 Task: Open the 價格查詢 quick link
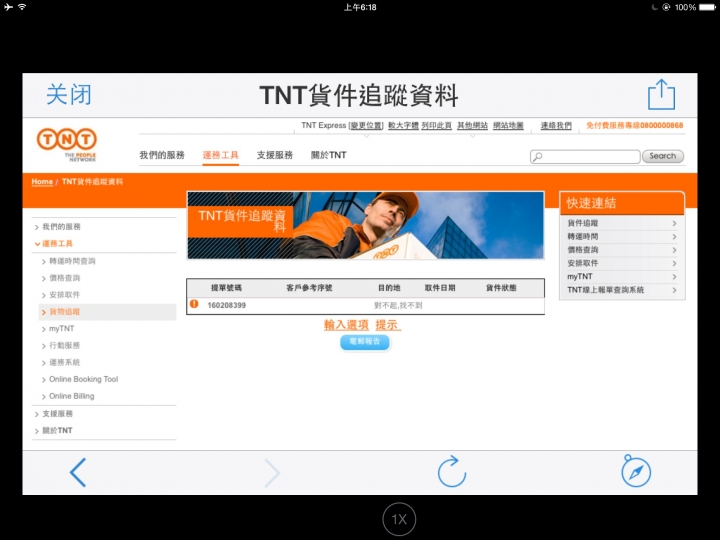click(622, 250)
